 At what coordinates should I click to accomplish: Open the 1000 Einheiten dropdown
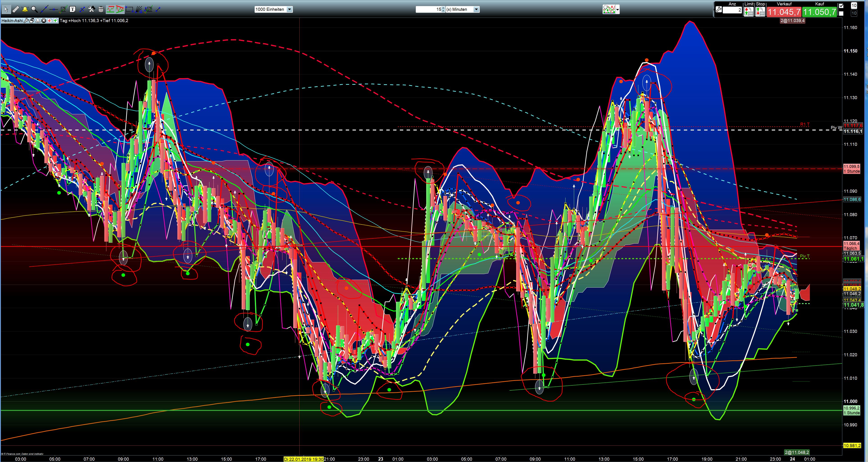[289, 9]
